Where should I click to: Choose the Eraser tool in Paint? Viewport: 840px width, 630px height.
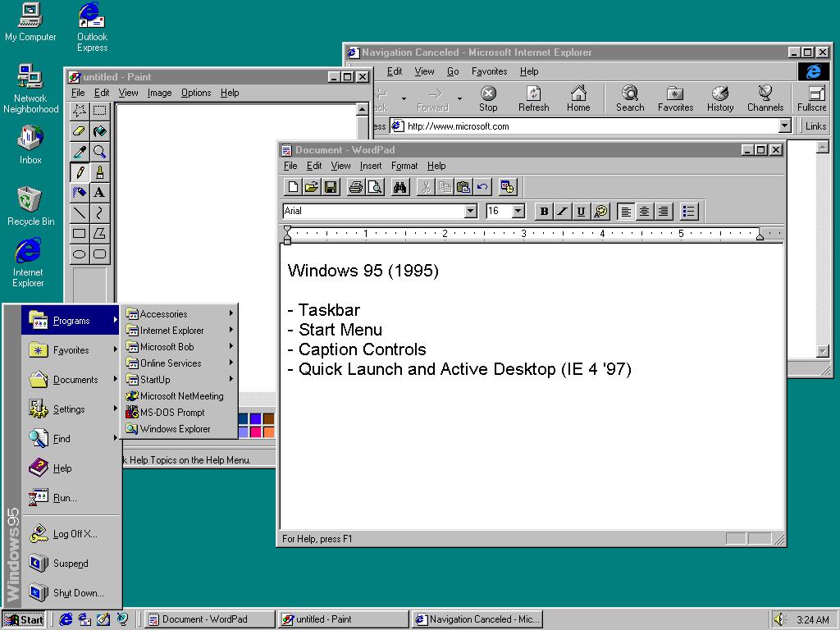(80, 131)
